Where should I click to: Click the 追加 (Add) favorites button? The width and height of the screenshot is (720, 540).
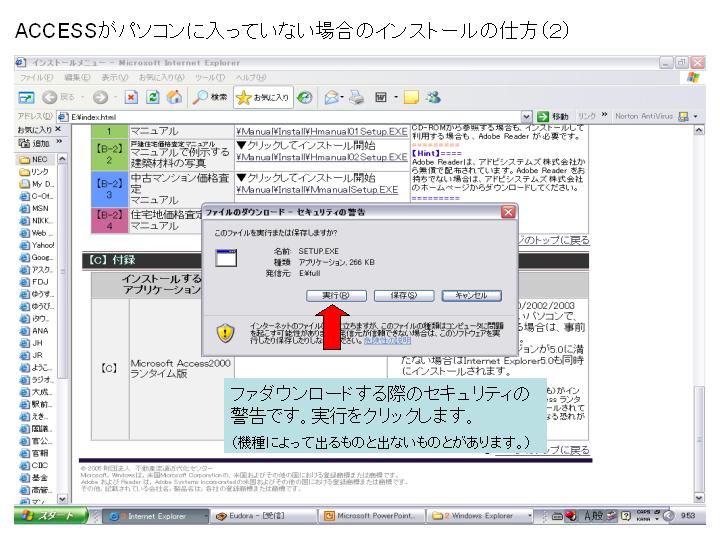pos(34,143)
